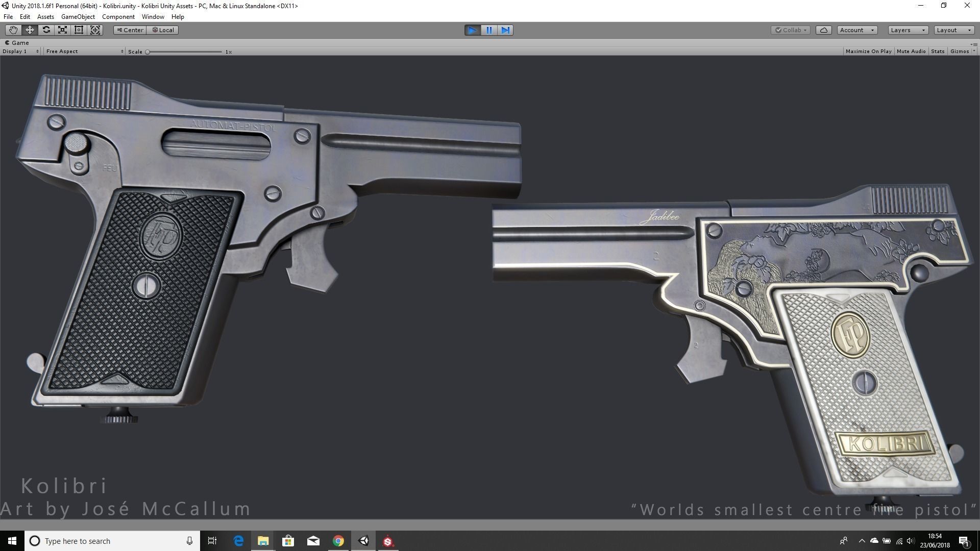Minimize the Unity window
Screen dimensions: 980x551
[x=921, y=6]
